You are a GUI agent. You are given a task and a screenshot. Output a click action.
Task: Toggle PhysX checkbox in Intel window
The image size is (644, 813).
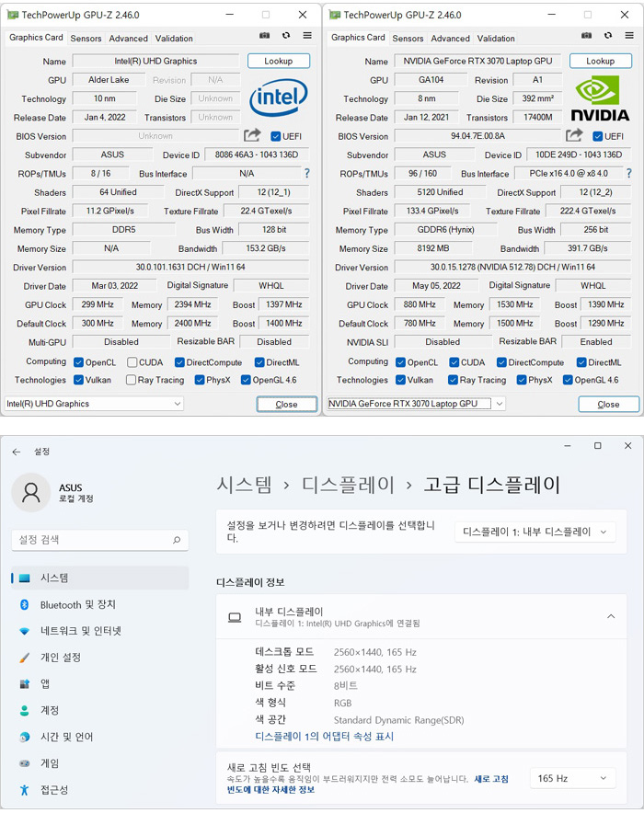[x=200, y=380]
